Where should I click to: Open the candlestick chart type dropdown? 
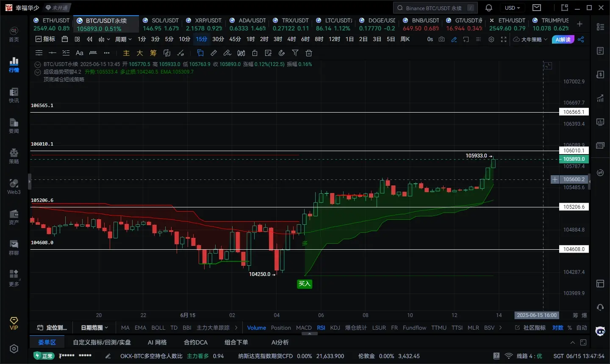pyautogui.click(x=104, y=39)
